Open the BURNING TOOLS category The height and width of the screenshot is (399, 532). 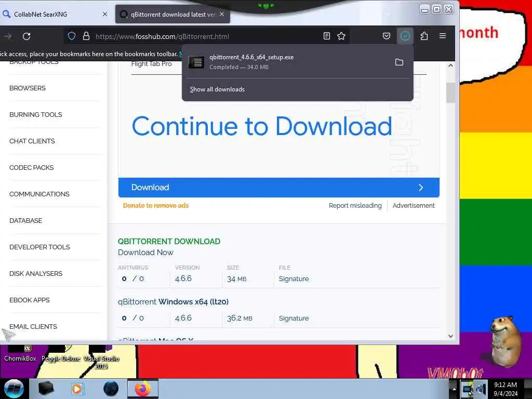click(x=36, y=115)
